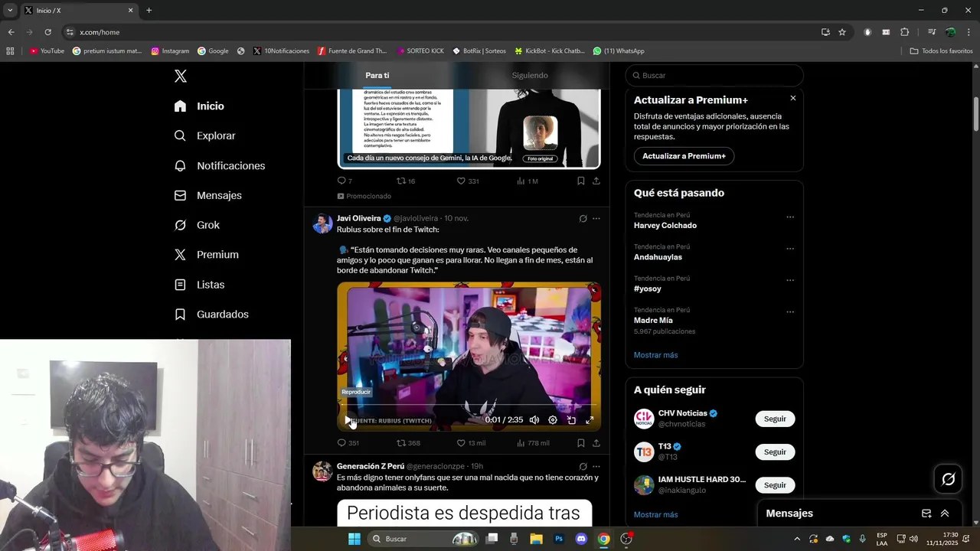Click Grok icon on Generación Z Perú post
Image resolution: width=980 pixels, height=551 pixels.
pyautogui.click(x=583, y=467)
